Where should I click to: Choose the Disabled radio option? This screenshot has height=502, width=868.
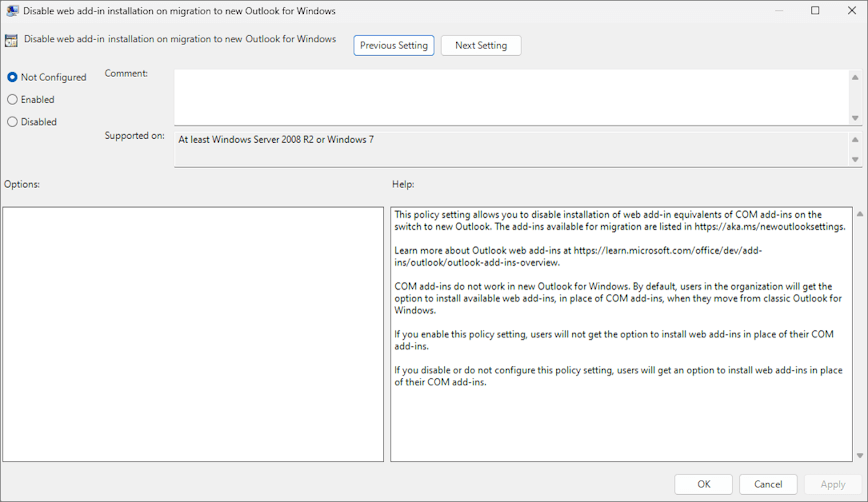(x=13, y=122)
